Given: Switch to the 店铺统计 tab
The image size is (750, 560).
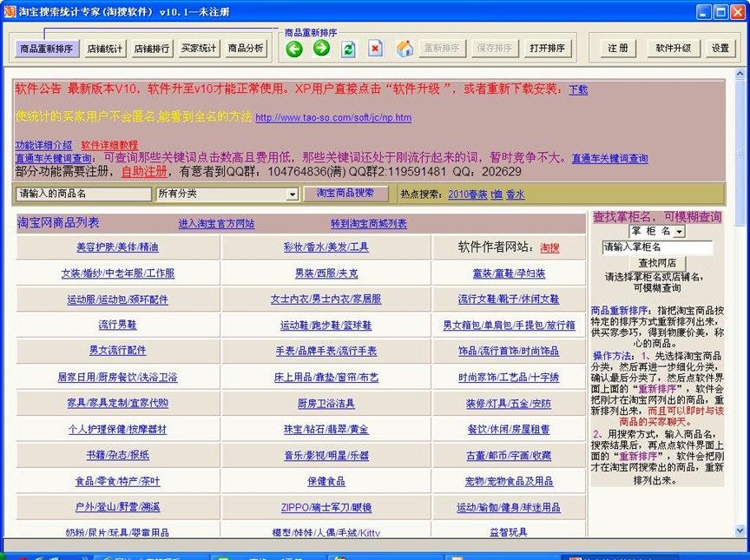Looking at the screenshot, I should point(105,49).
